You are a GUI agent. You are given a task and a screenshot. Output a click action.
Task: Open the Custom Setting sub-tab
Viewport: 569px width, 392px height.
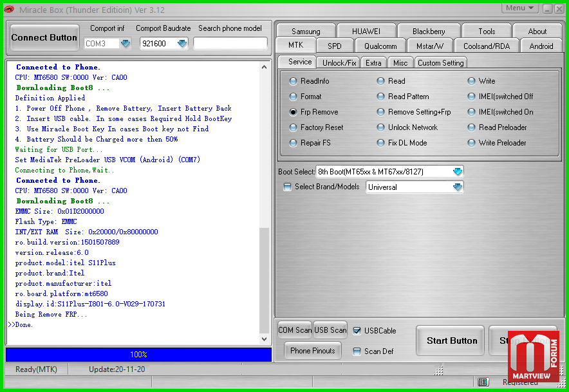tap(440, 63)
